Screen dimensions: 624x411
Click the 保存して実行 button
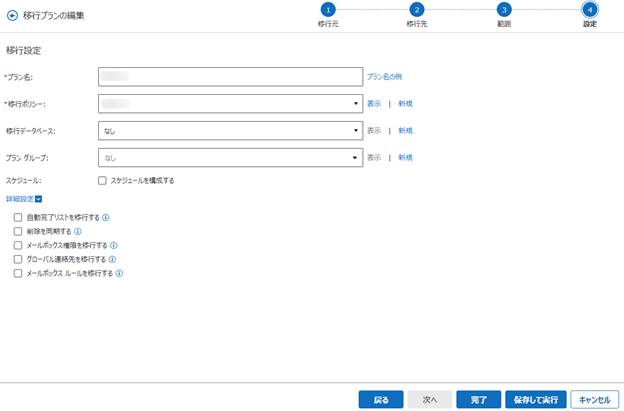536,399
